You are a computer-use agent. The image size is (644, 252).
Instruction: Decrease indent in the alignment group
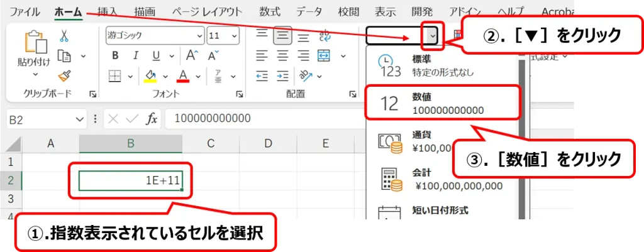262,76
